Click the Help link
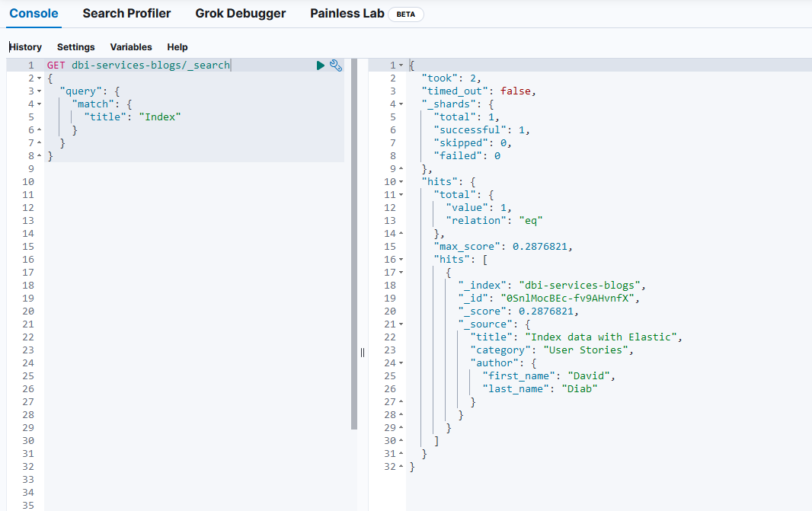Viewport: 812px width, 511px height. 177,47
